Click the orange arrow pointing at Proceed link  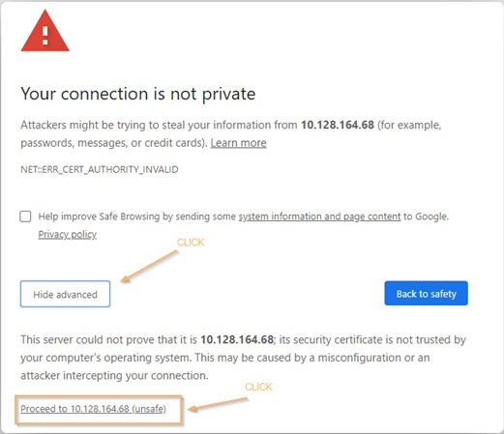point(218,404)
